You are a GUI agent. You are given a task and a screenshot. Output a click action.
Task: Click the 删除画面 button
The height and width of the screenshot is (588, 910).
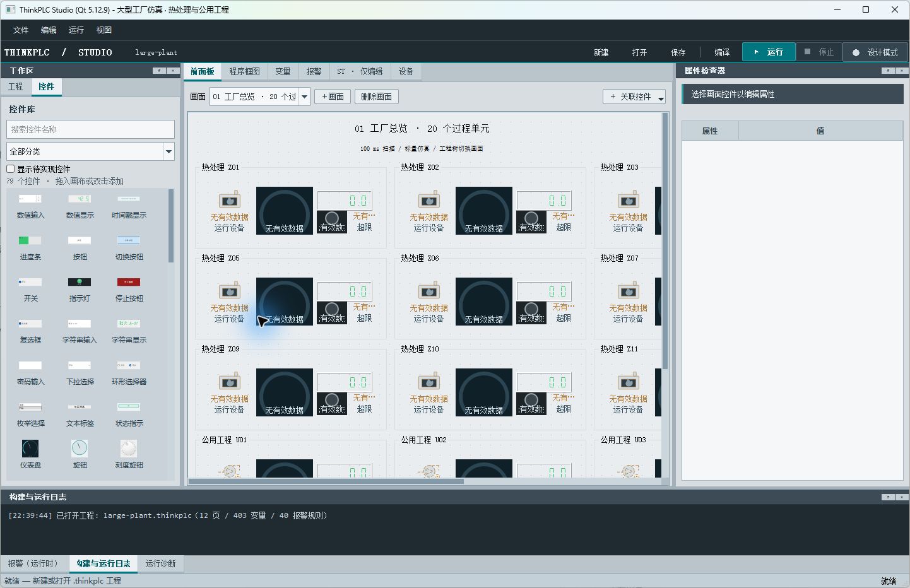pos(377,97)
